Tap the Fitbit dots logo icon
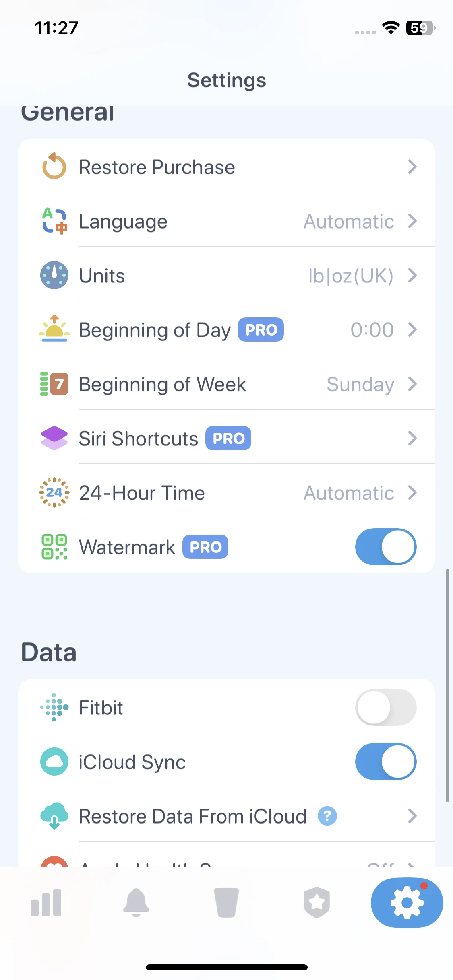 [54, 707]
